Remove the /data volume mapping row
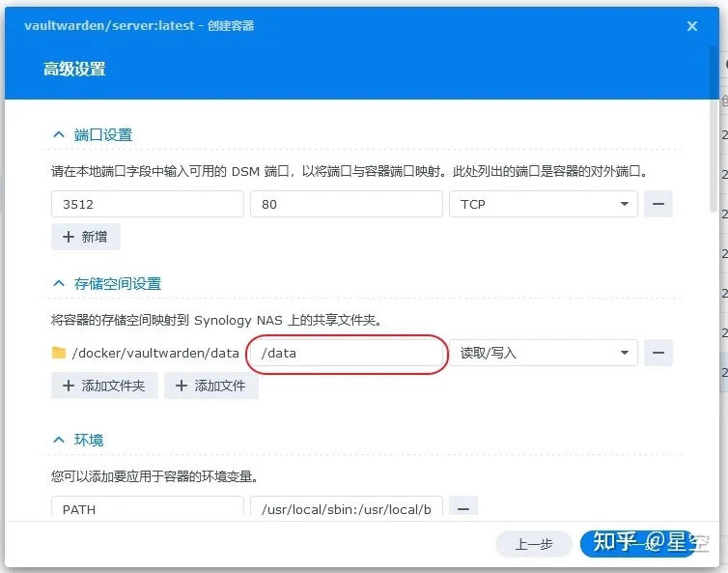728x573 pixels. coord(658,353)
